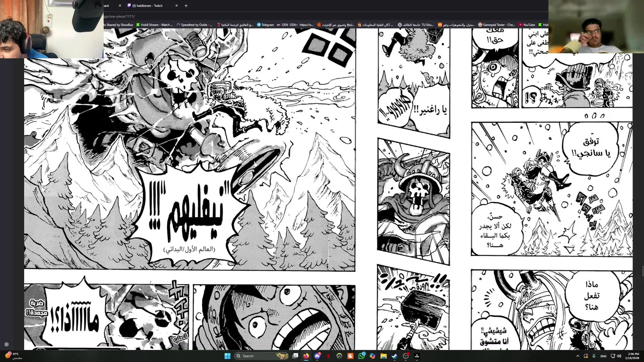
Task: Open Discord from the taskbar
Action: point(317,356)
